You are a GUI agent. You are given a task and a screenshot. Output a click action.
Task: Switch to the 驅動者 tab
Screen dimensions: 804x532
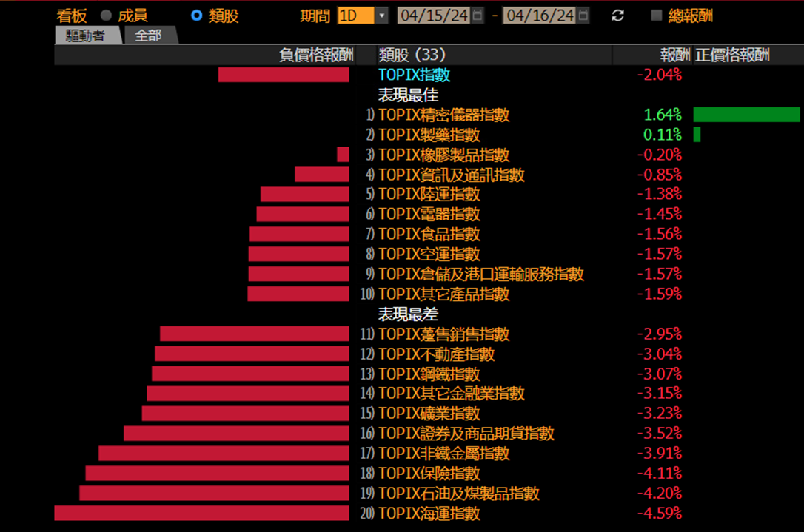click(x=86, y=36)
